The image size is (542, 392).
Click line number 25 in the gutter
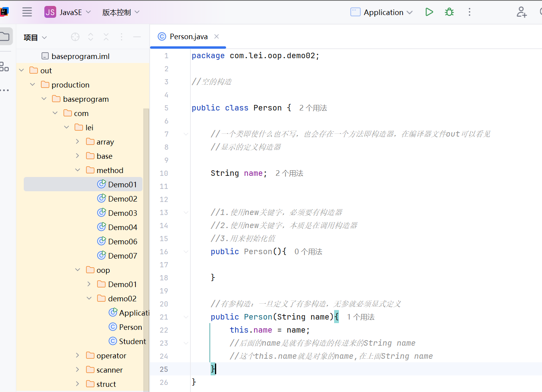pos(164,369)
